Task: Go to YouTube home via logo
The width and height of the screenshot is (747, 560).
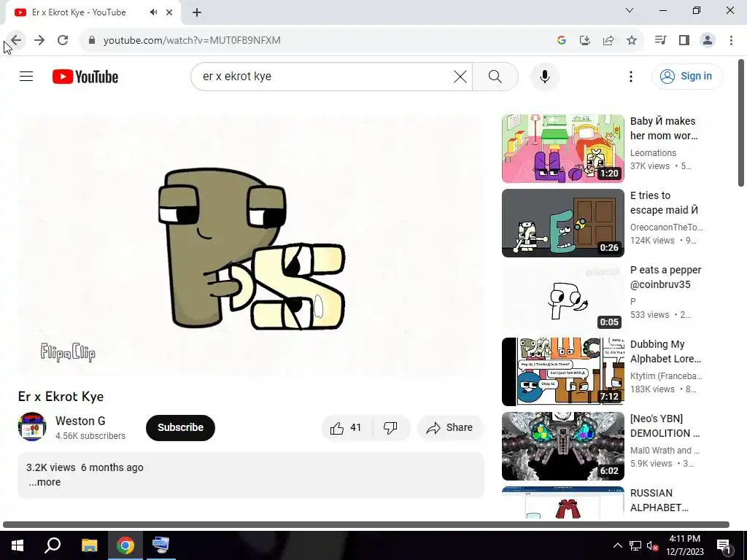Action: pyautogui.click(x=85, y=77)
